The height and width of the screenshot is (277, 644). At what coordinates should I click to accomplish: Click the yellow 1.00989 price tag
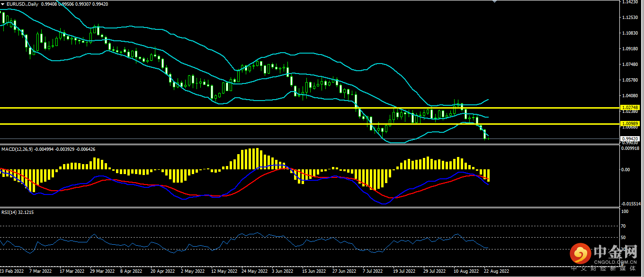pos(630,123)
